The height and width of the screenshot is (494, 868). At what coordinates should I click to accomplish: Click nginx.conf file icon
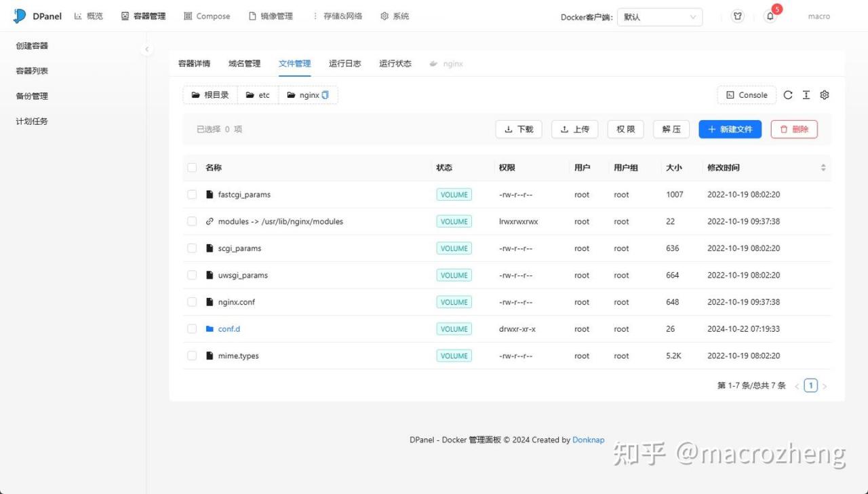(210, 302)
